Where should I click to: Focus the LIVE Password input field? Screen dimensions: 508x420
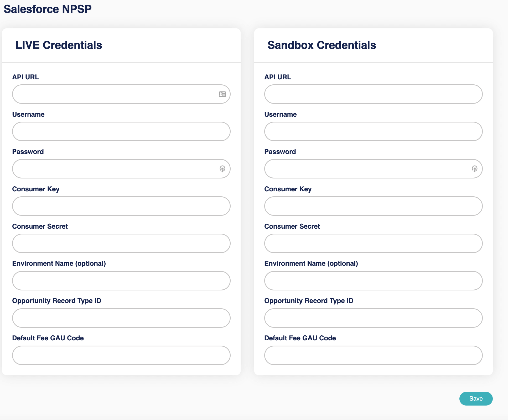pos(116,169)
